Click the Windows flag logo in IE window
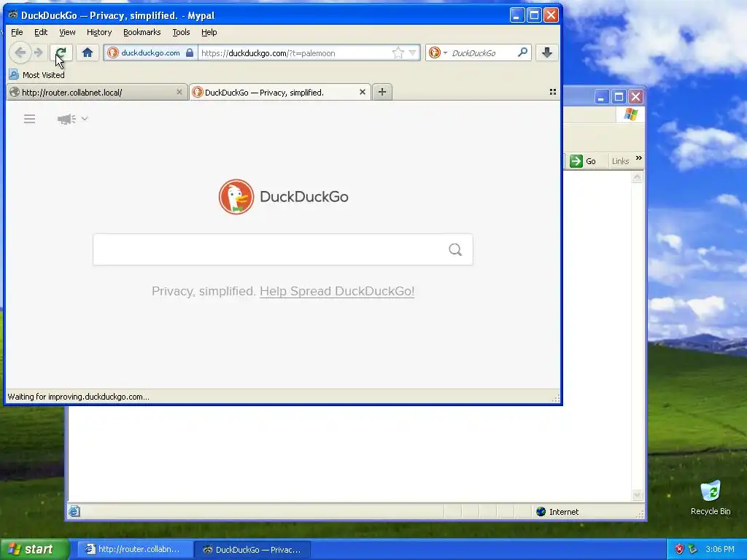This screenshot has width=747, height=560. click(631, 114)
